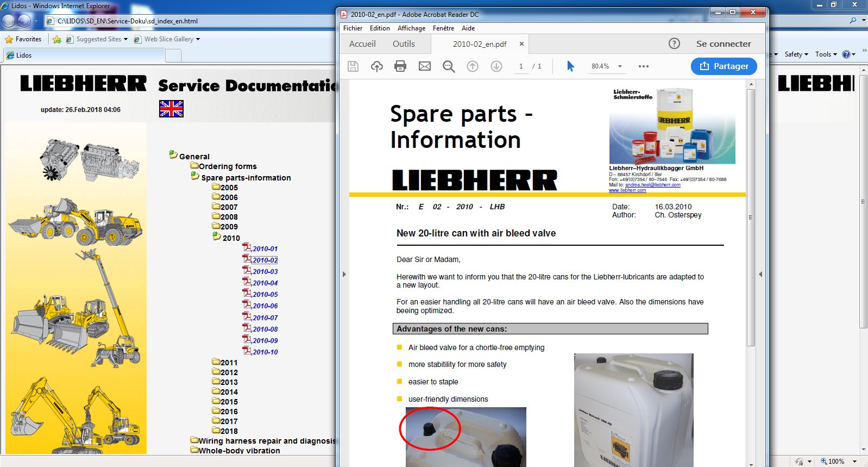The height and width of the screenshot is (467, 868).
Task: Click Se connecter sign-in button
Action: (724, 43)
